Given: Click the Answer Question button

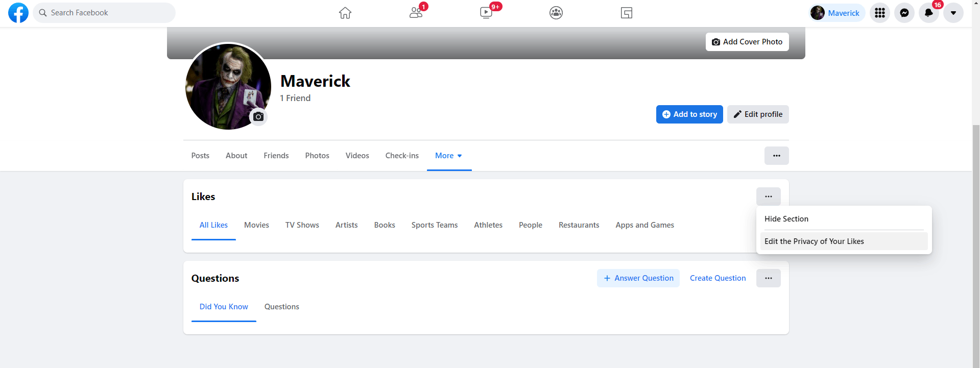Looking at the screenshot, I should click(638, 278).
